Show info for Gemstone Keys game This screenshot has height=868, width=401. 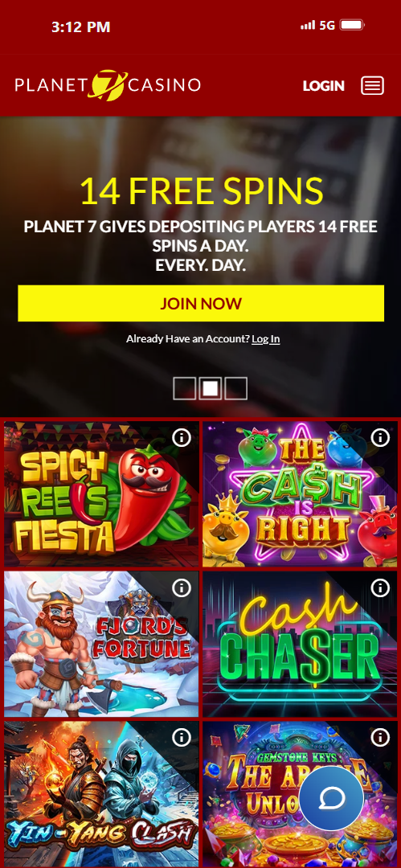[380, 737]
